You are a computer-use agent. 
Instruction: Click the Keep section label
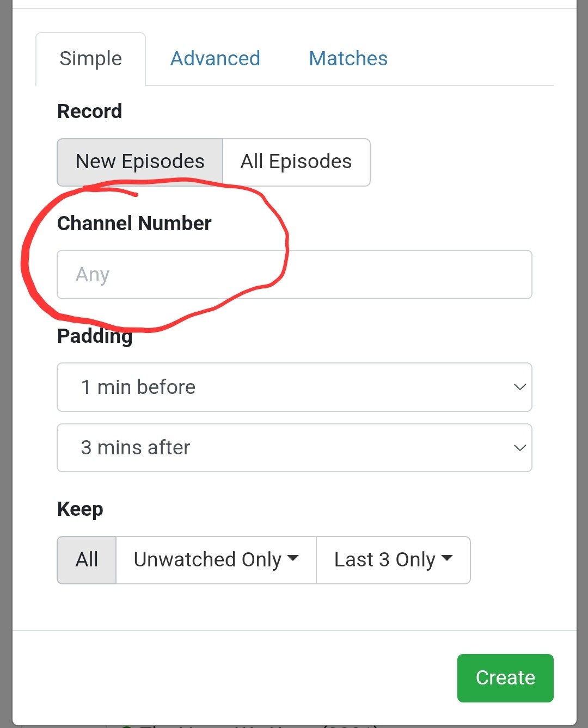[80, 509]
